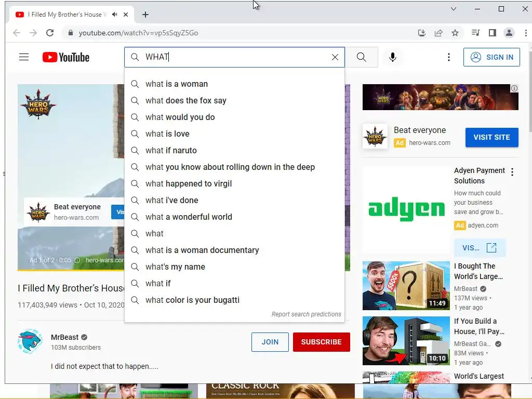Click the JOIN channel button
This screenshot has height=399, width=532.
[270, 342]
